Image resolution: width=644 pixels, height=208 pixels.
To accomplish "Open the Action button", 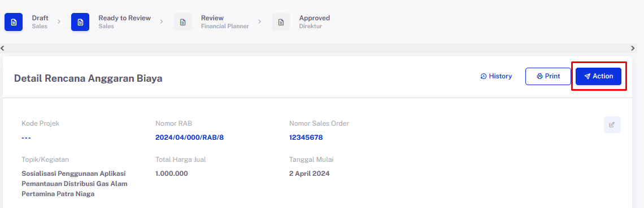I will click(598, 76).
